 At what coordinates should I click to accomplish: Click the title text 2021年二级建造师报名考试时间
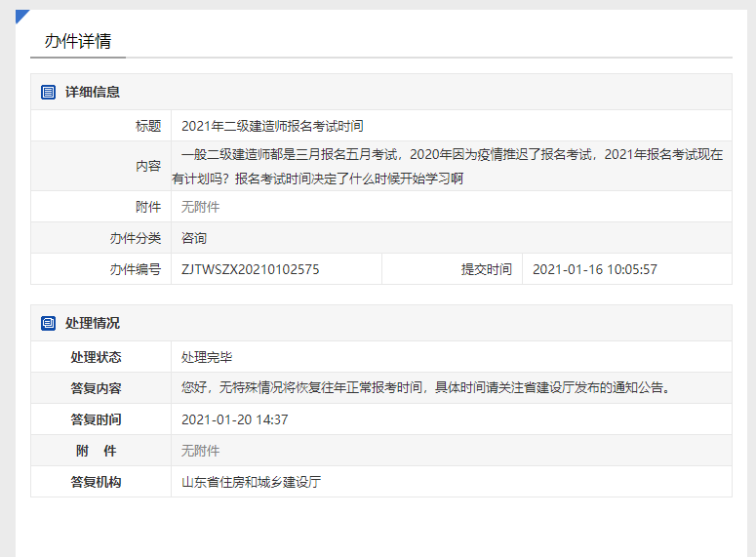(x=272, y=126)
